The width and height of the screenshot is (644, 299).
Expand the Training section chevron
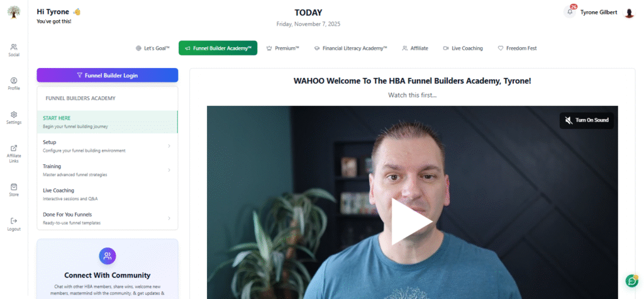coord(169,170)
